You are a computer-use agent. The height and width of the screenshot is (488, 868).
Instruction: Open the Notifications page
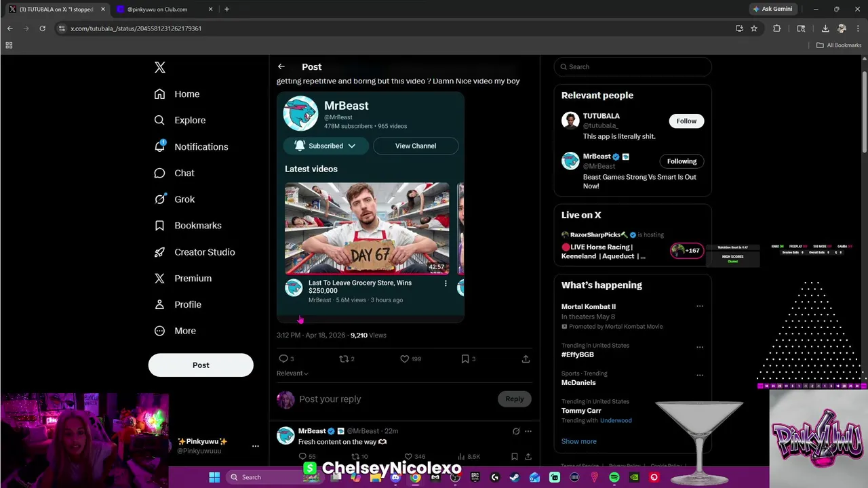(x=191, y=146)
